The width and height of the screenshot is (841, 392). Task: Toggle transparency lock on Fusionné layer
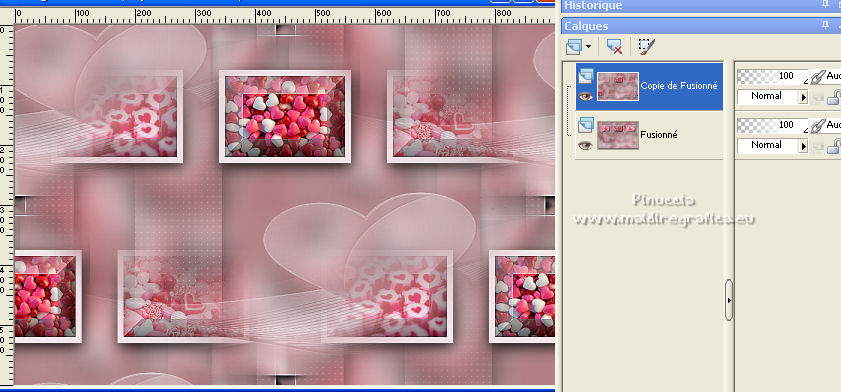[833, 146]
